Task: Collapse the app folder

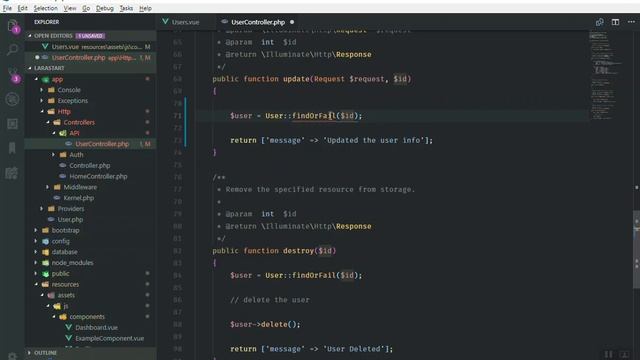Action: coord(36,79)
